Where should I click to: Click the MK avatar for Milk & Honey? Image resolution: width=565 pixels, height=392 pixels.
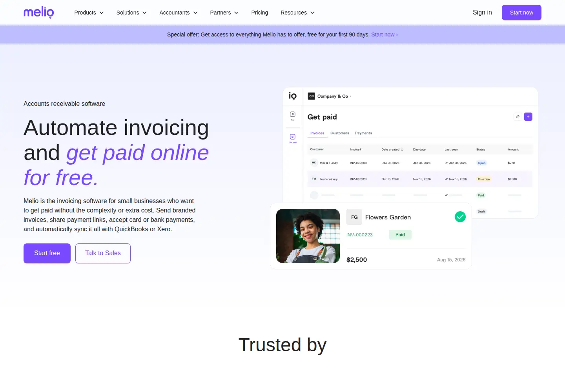314,163
